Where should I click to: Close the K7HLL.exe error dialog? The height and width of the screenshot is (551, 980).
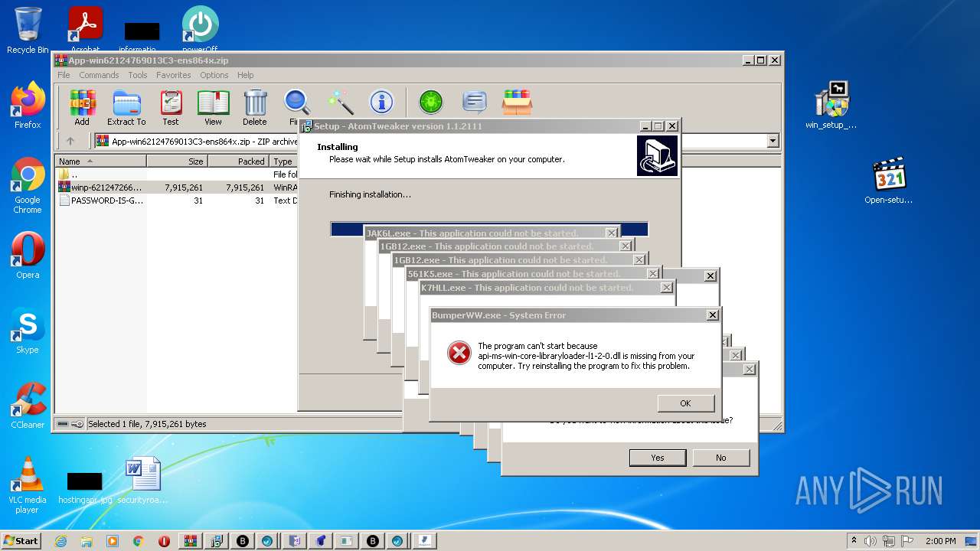coord(667,288)
